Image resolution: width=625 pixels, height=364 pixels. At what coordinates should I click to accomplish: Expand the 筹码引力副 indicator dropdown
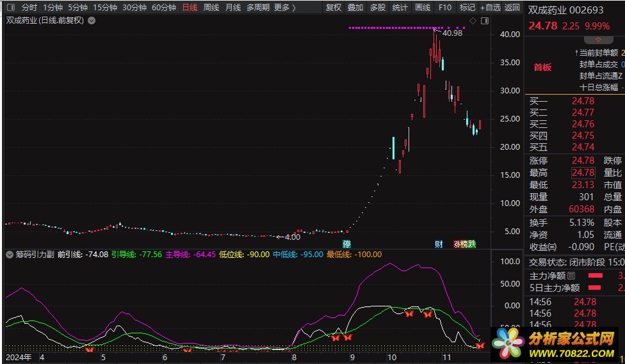pos(10,255)
